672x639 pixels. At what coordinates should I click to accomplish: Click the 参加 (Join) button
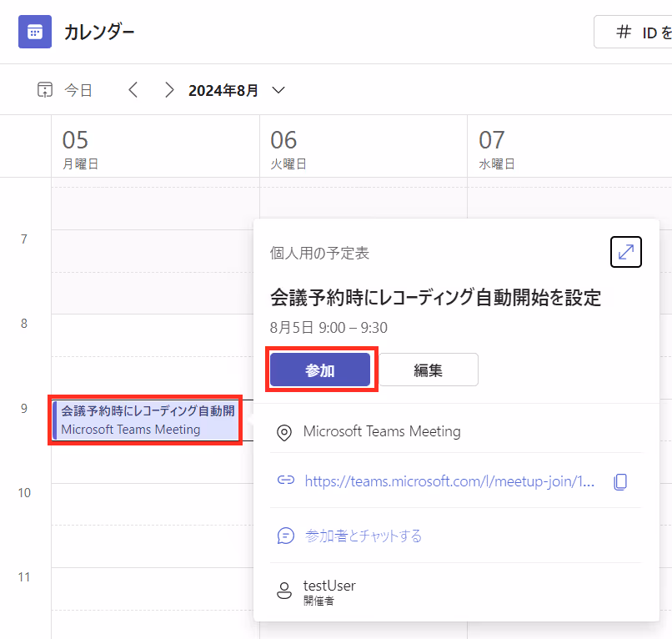pos(320,370)
